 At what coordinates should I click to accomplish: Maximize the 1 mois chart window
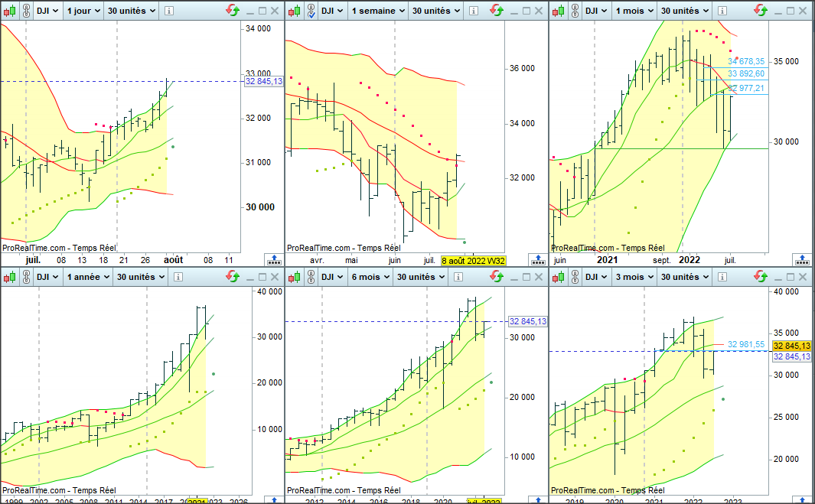click(791, 11)
